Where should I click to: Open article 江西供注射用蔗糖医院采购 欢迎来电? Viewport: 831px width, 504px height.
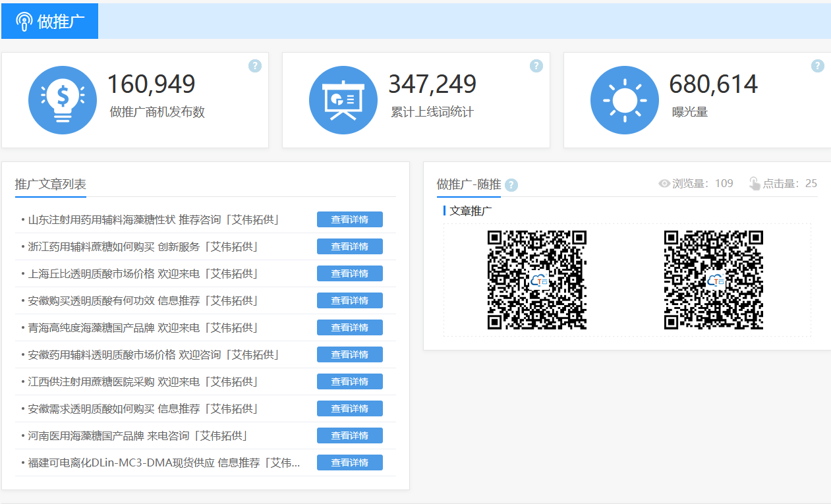144,381
